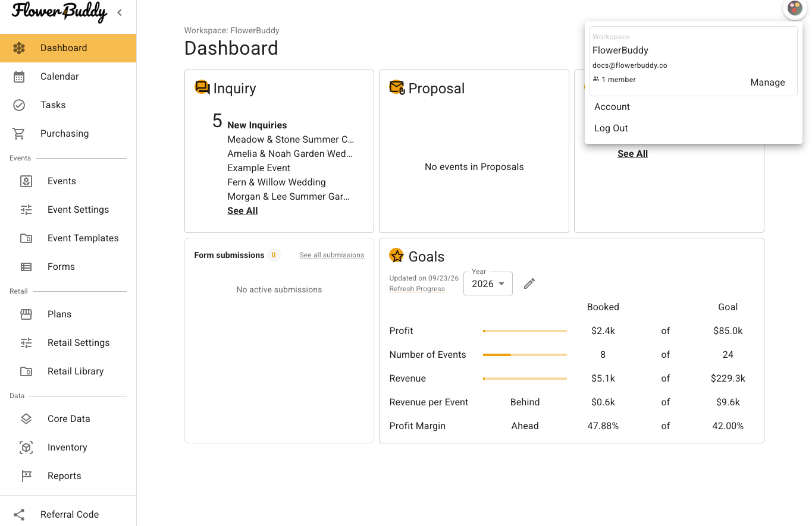Click the Purchasing label in the sidebar
The width and height of the screenshot is (812, 526).
[x=65, y=134]
